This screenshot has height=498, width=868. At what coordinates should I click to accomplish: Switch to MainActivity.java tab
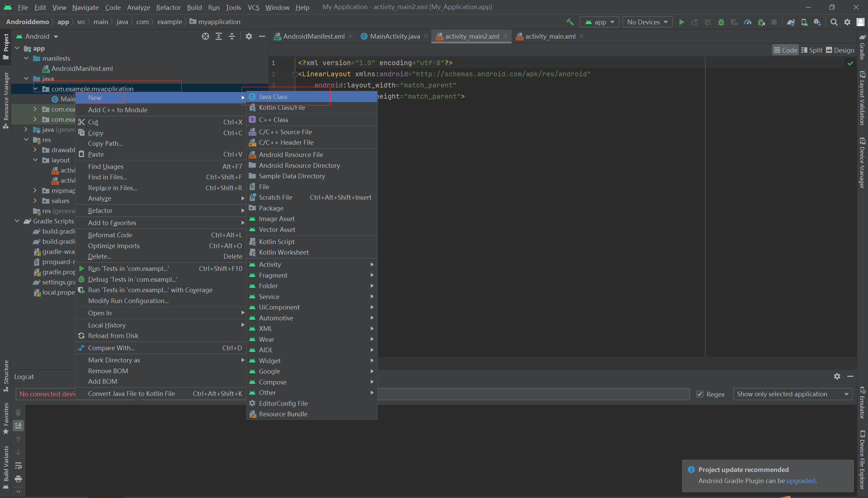click(x=394, y=36)
